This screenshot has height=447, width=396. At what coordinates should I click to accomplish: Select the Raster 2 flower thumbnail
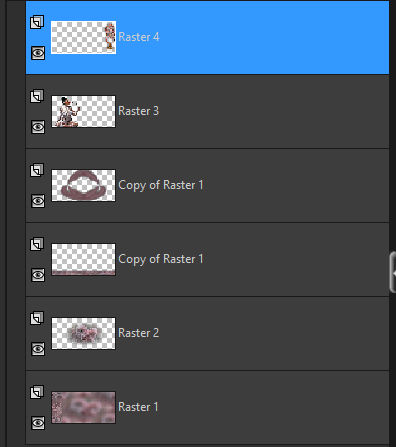pos(83,333)
